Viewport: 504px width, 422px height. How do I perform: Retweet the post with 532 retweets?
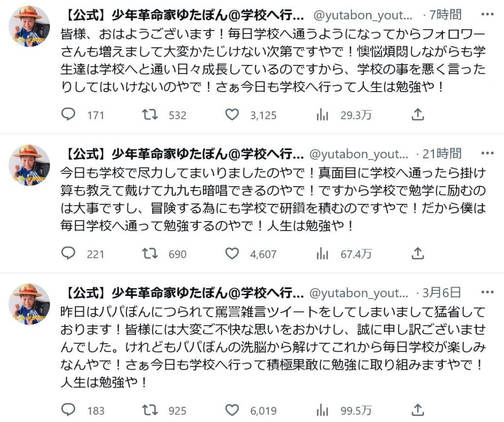click(150, 115)
